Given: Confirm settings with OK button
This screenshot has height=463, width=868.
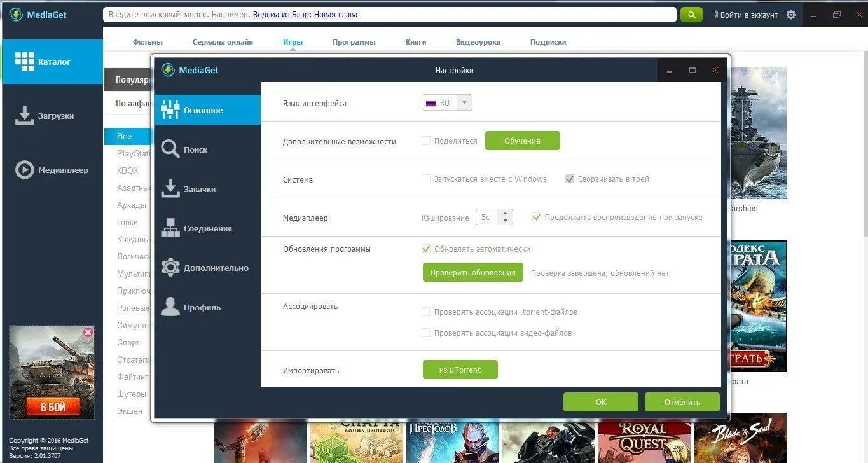Looking at the screenshot, I should point(601,402).
